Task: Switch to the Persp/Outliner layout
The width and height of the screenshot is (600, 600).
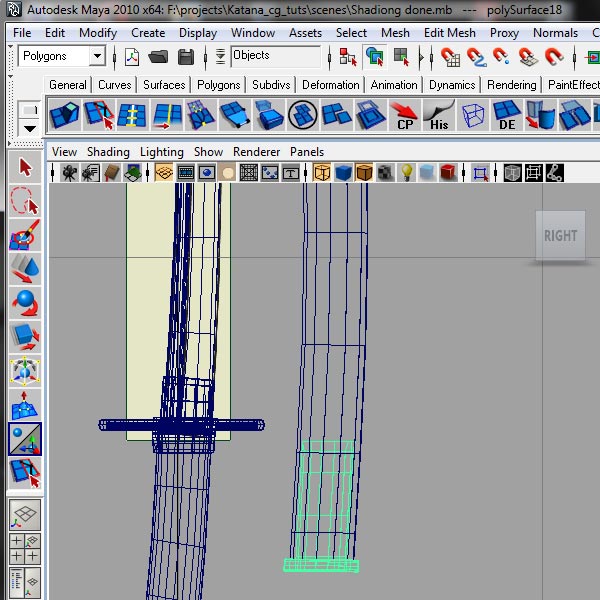Action: [x=25, y=583]
